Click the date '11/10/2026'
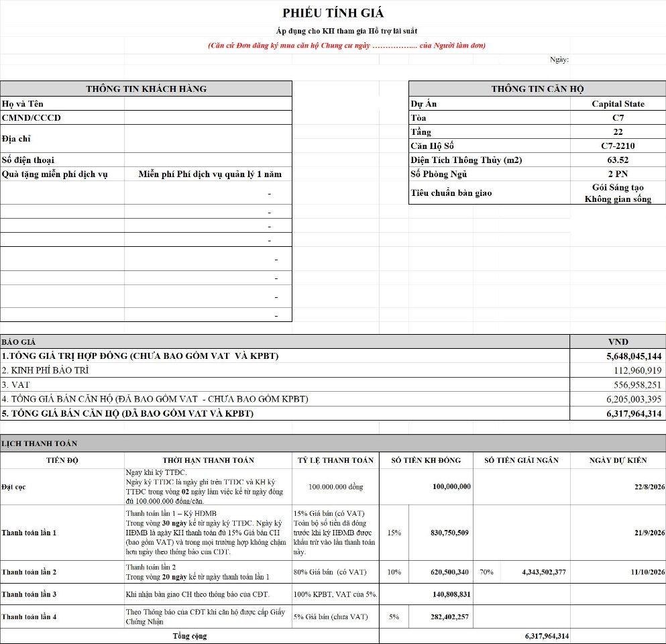Viewport: 666px width, 644px height. click(648, 572)
